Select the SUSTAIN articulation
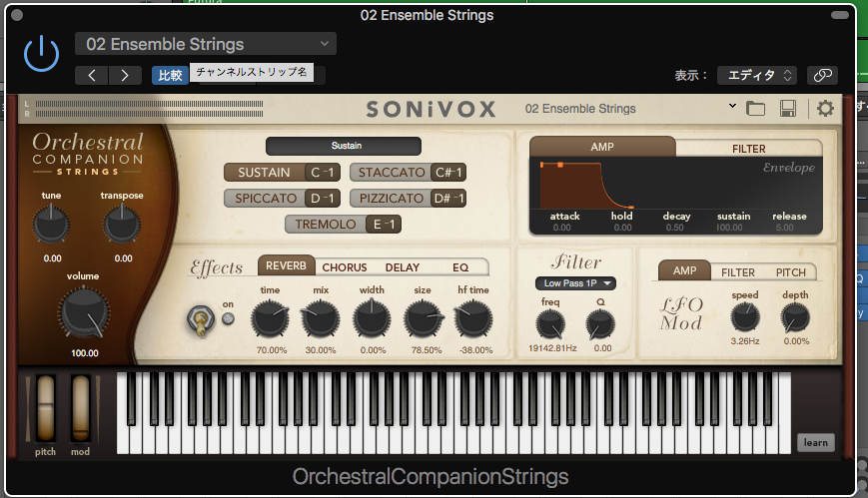The height and width of the screenshot is (498, 868). coord(264,173)
